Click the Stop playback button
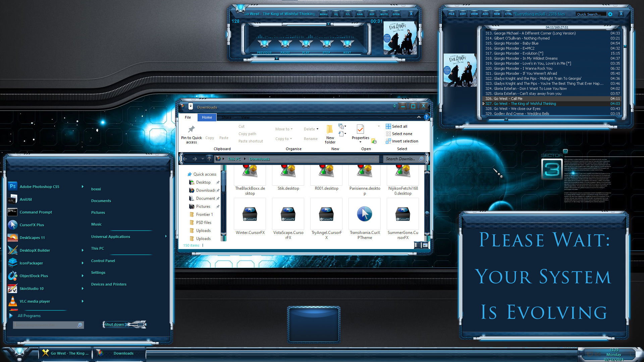 [326, 44]
